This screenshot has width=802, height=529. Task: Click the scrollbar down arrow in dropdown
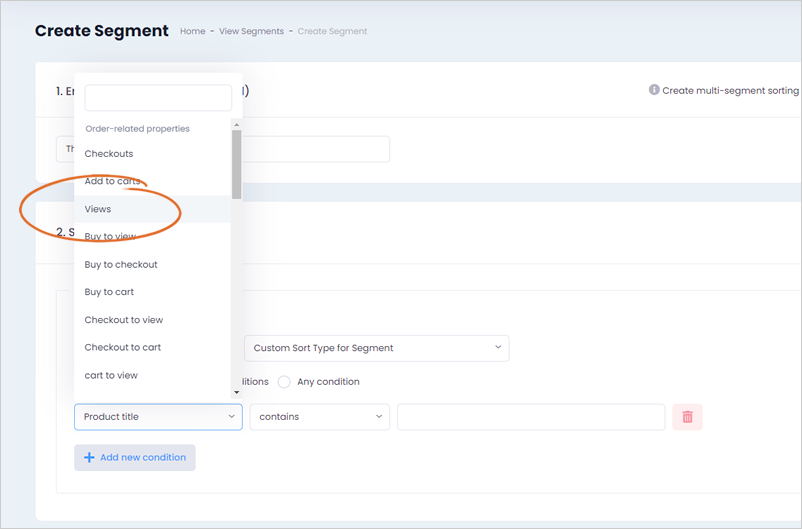point(236,392)
